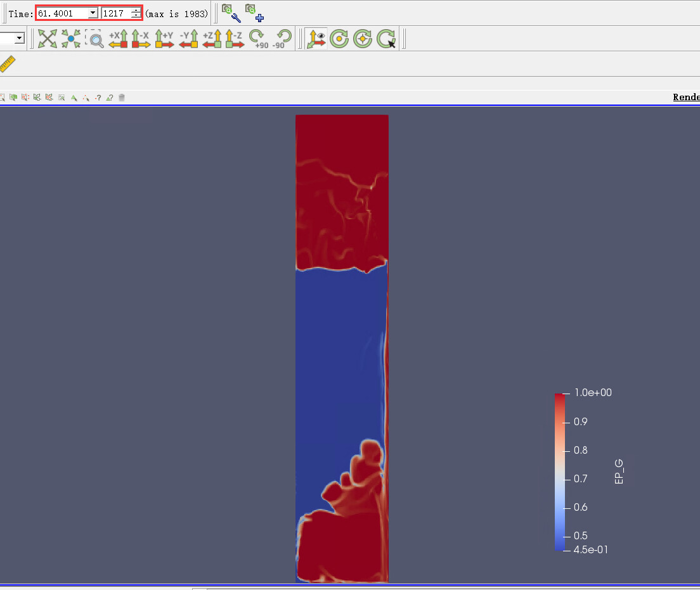Toggle pick center of rotation mode
The height and width of the screenshot is (590, 700).
click(x=386, y=39)
